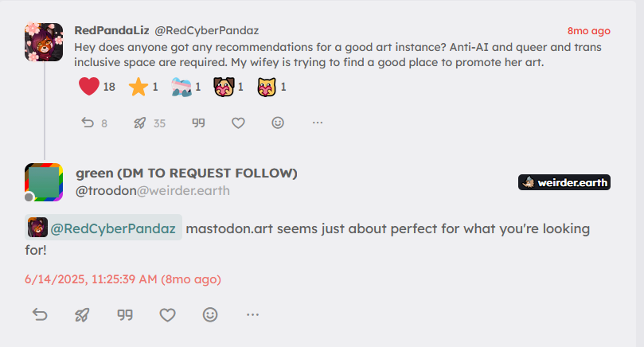Like RedPandaLiz's post with heart icon
The width and height of the screenshot is (644, 347).
(237, 123)
